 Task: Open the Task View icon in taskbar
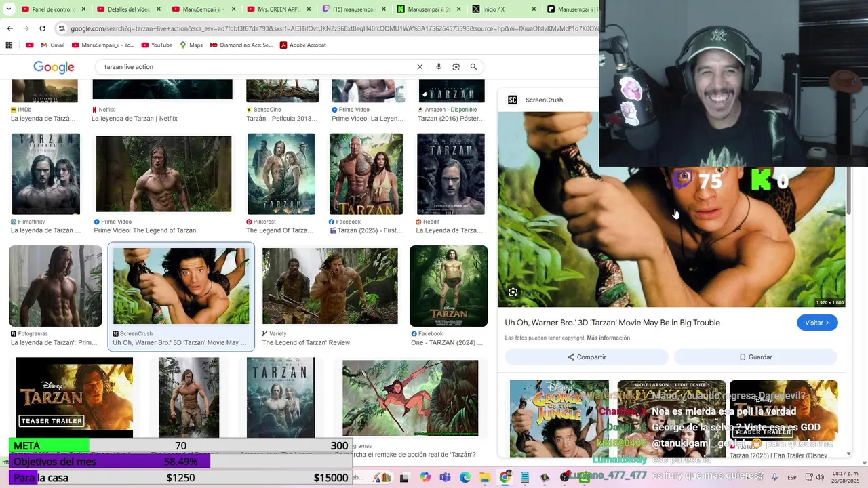point(405,477)
